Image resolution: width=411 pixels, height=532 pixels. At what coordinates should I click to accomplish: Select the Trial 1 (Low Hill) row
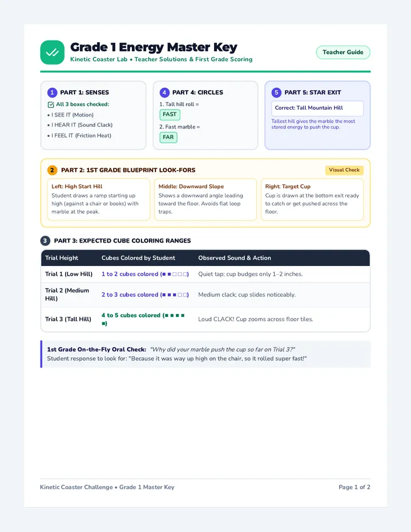[x=205, y=274]
